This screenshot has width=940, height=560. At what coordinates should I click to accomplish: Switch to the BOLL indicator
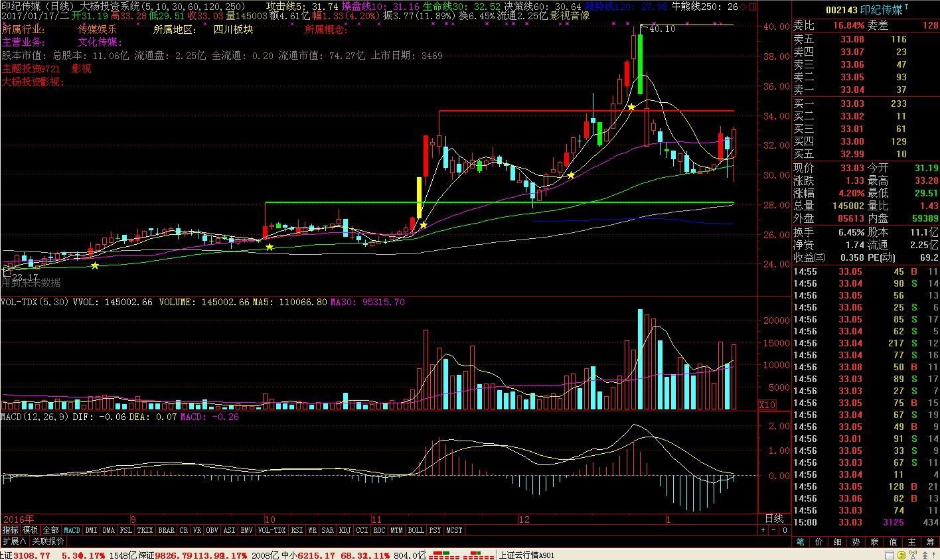(416, 530)
